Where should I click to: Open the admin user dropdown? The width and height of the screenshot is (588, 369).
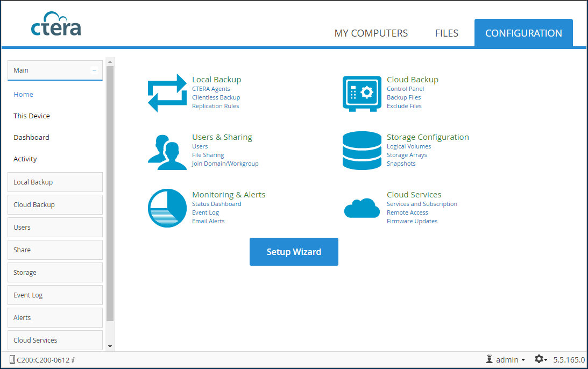click(x=506, y=359)
